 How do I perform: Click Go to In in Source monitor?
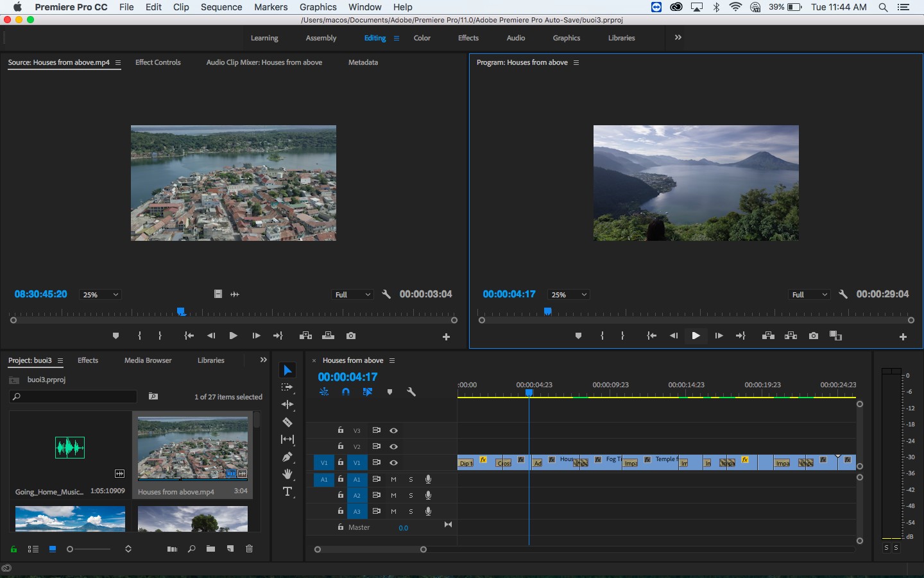[189, 336]
